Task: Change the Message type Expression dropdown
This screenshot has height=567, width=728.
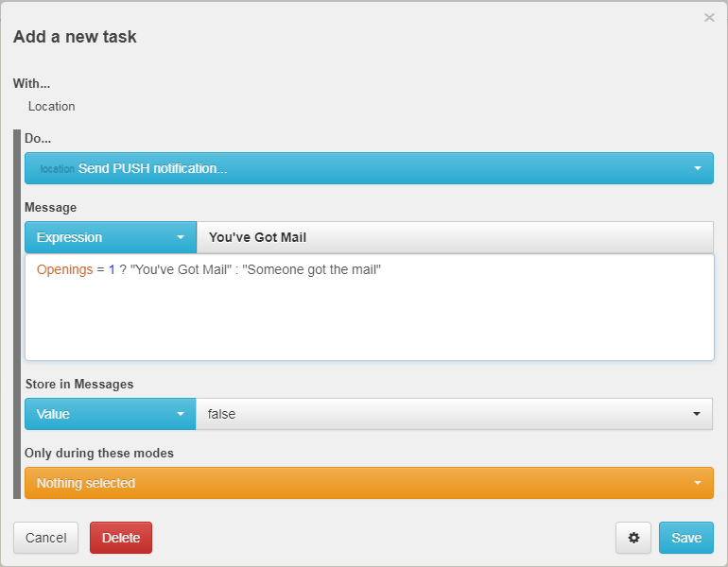Action: click(111, 237)
